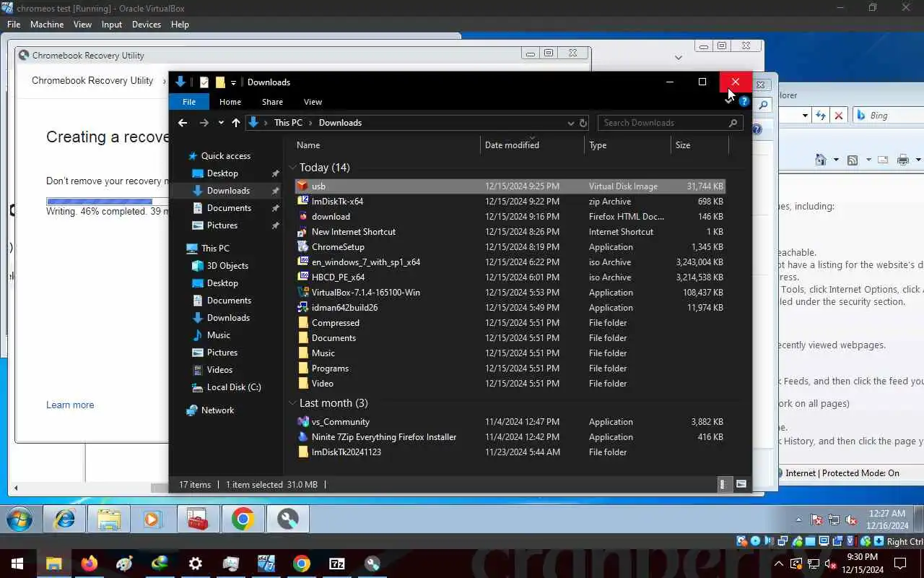This screenshot has width=924, height=578.
Task: Click New folder icon in quick access toolbar
Action: 220,82
